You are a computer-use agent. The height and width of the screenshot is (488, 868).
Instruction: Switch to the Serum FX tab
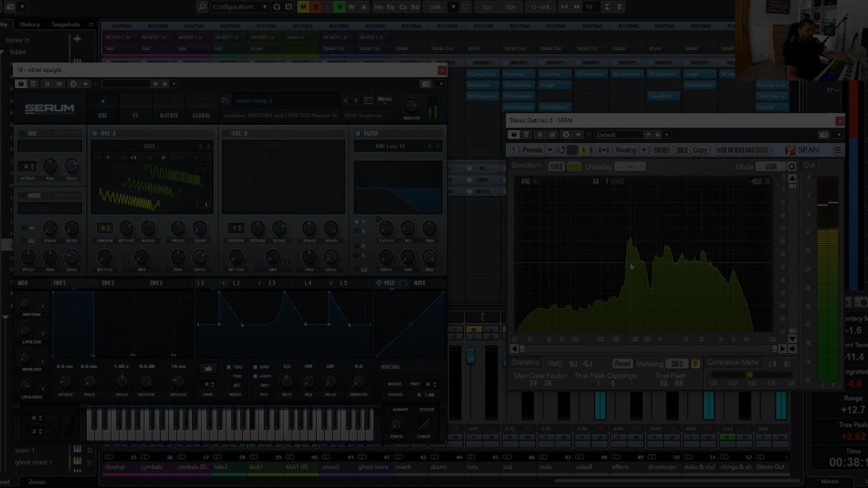click(136, 108)
